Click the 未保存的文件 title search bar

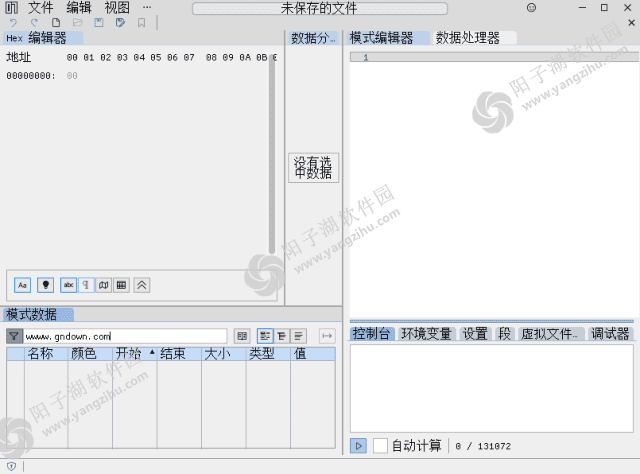[x=320, y=8]
